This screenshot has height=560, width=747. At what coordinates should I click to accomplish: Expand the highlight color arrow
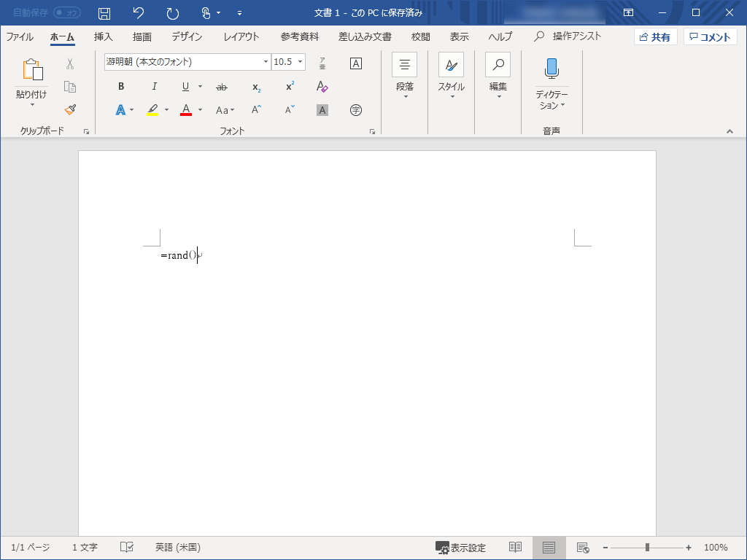pos(167,110)
